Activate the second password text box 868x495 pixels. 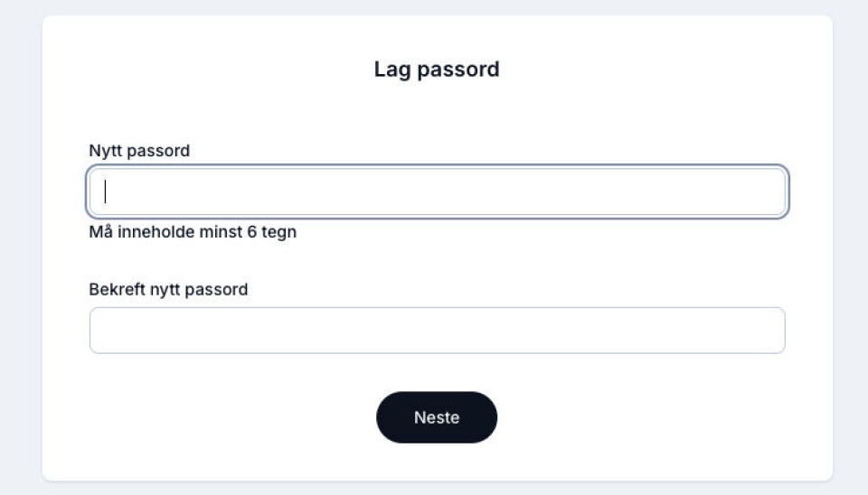point(437,331)
